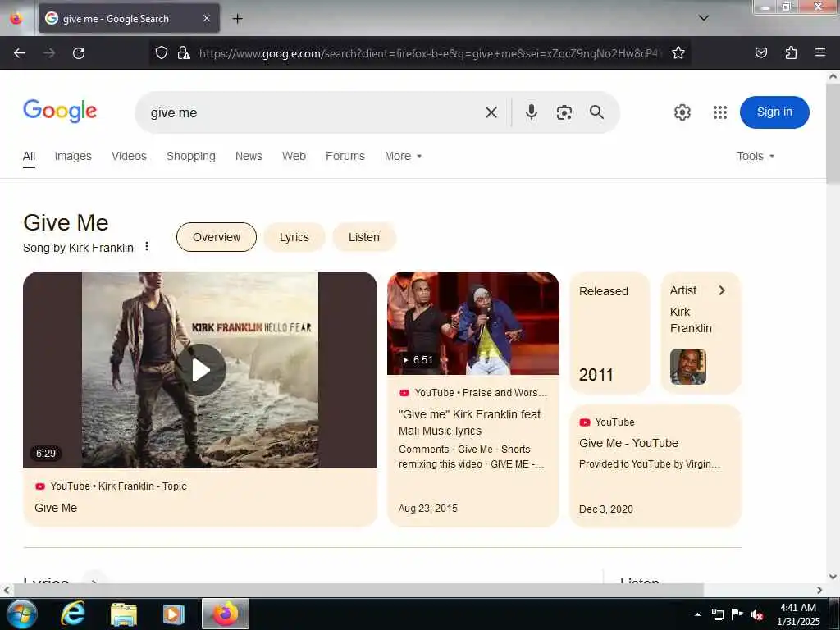
Task: Open the Windows Start button
Action: click(21, 614)
